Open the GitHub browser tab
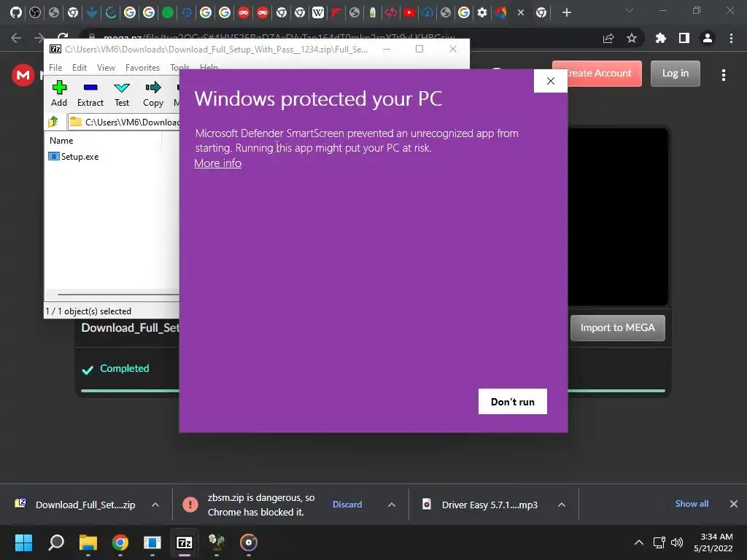747x560 pixels. (x=16, y=12)
